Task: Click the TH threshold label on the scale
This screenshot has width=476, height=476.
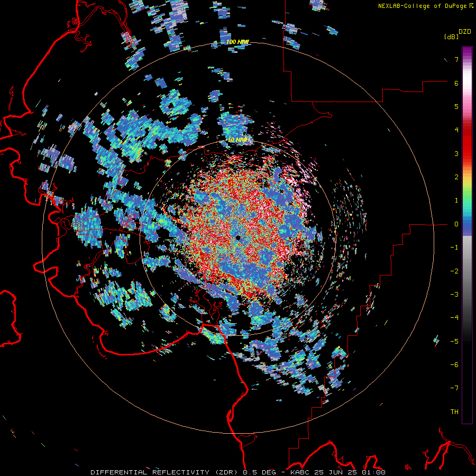Action: click(x=454, y=411)
